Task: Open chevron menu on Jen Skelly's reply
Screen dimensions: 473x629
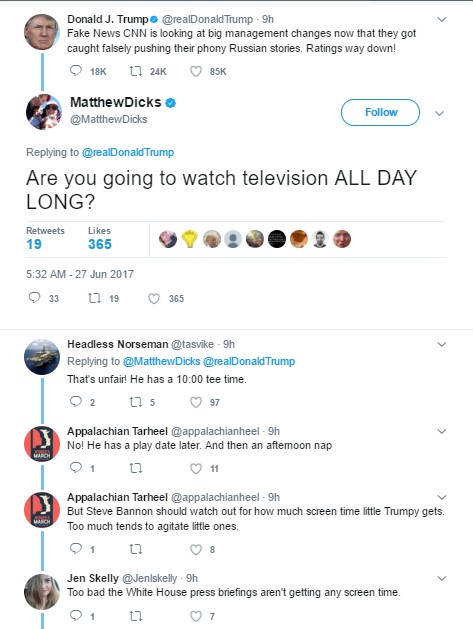Action: point(442,578)
